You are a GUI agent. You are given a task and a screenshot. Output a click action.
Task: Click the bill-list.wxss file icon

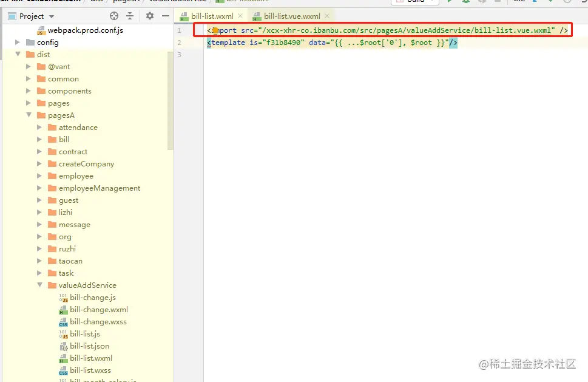(63, 370)
